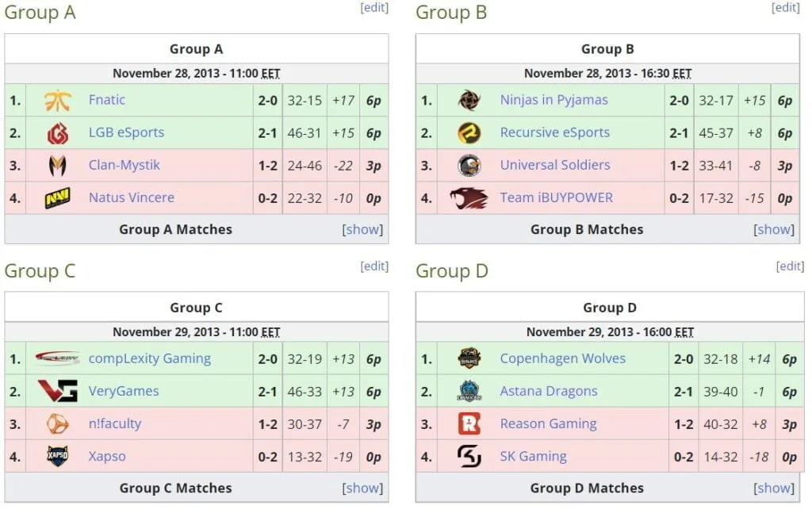The image size is (812, 513).
Task: Expand Group B Matches with show
Action: pos(774,229)
